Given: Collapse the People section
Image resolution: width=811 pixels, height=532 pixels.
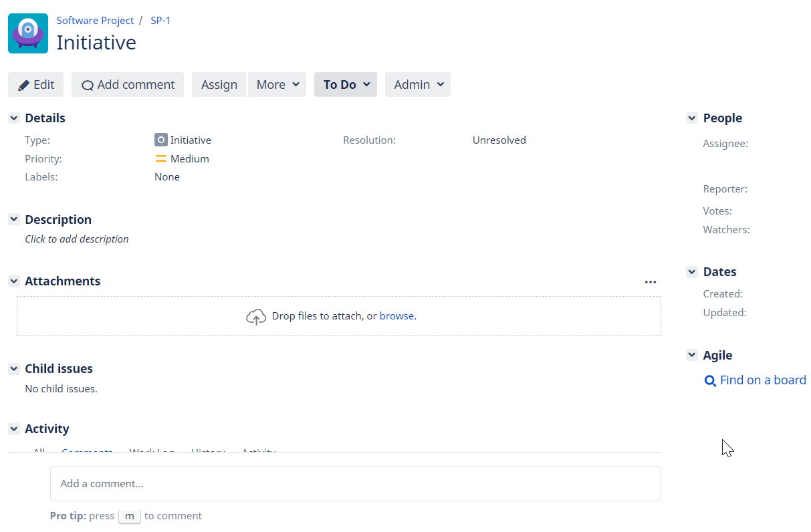Looking at the screenshot, I should (691, 118).
